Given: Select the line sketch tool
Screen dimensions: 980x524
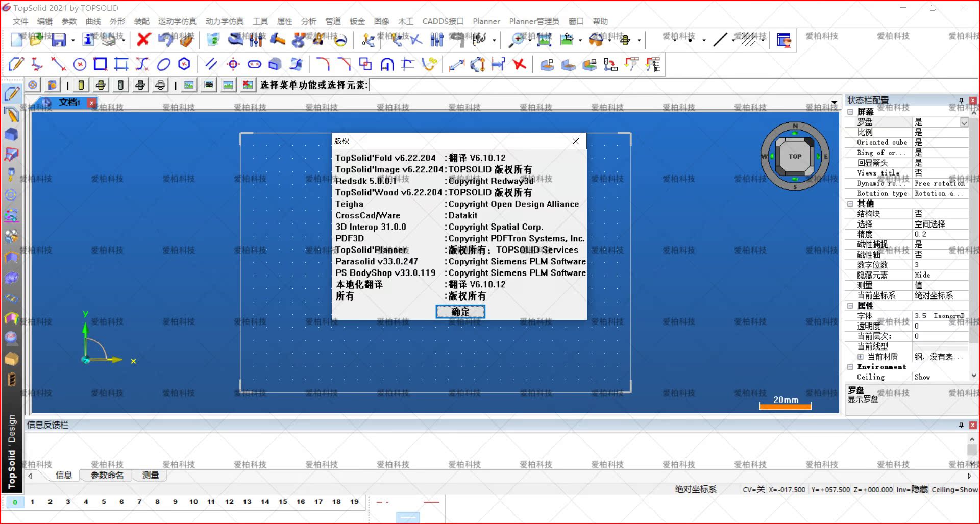Looking at the screenshot, I should (58, 64).
